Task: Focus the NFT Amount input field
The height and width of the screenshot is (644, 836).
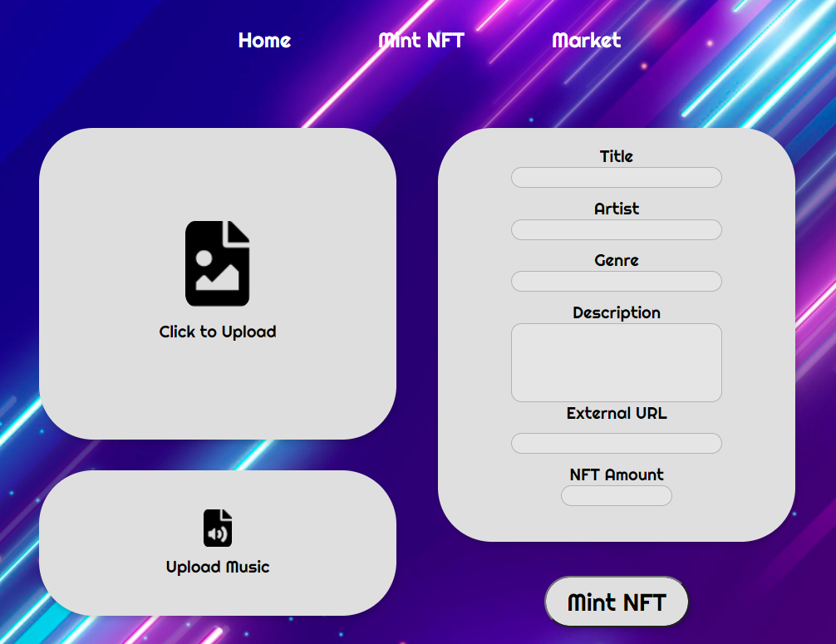Action: point(617,496)
